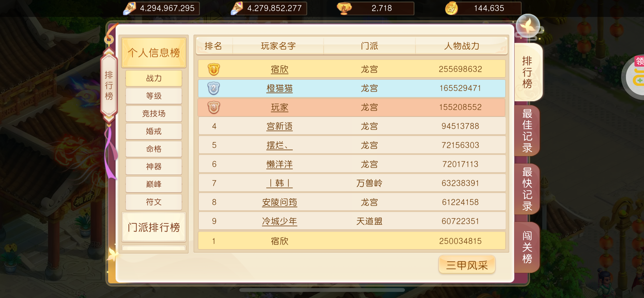
Task: Switch to 最佳记录 side tab
Action: (x=527, y=131)
